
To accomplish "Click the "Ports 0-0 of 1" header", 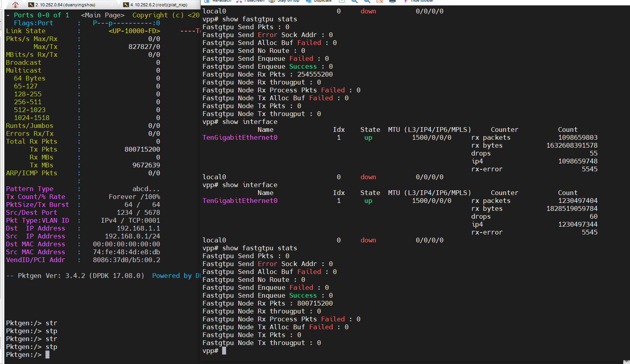I will click(x=41, y=15).
